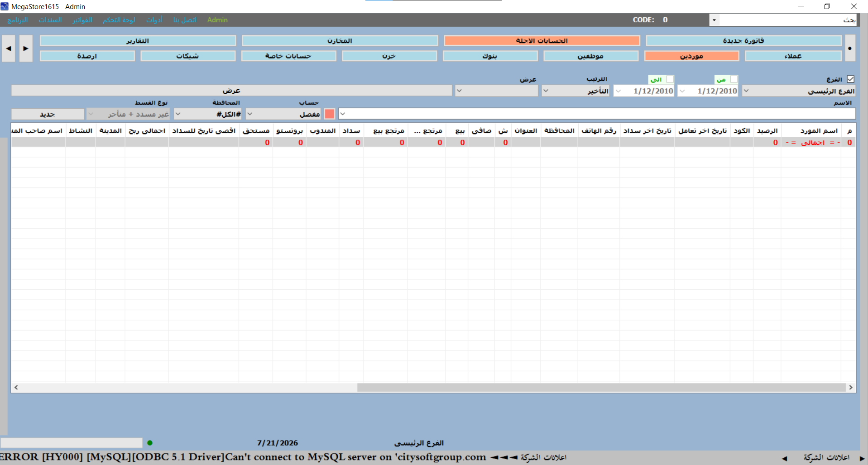Click the عملاء button
The image size is (868, 465).
tap(793, 56)
